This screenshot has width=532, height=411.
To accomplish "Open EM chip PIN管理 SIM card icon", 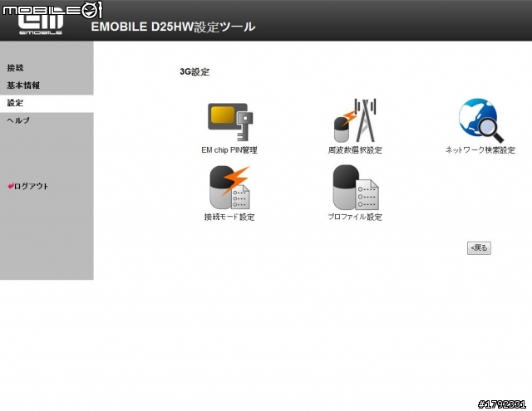I will (230, 122).
